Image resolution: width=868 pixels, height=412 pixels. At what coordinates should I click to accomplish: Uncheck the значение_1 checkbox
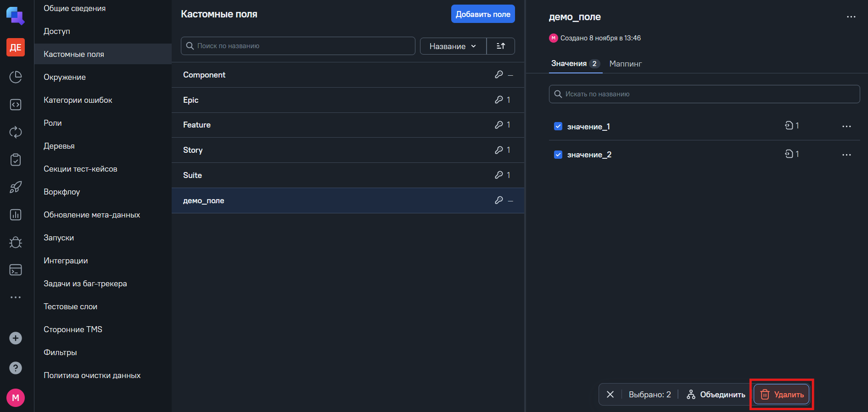click(558, 126)
